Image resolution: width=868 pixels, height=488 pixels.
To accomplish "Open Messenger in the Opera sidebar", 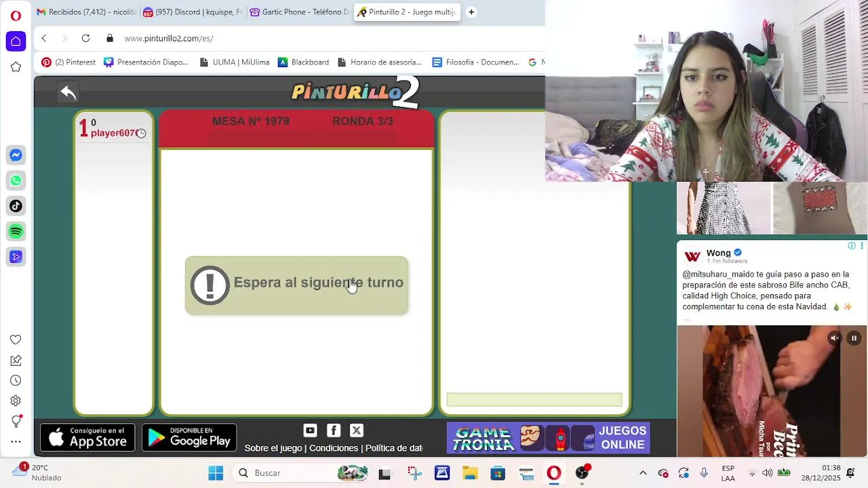I will coord(16,155).
